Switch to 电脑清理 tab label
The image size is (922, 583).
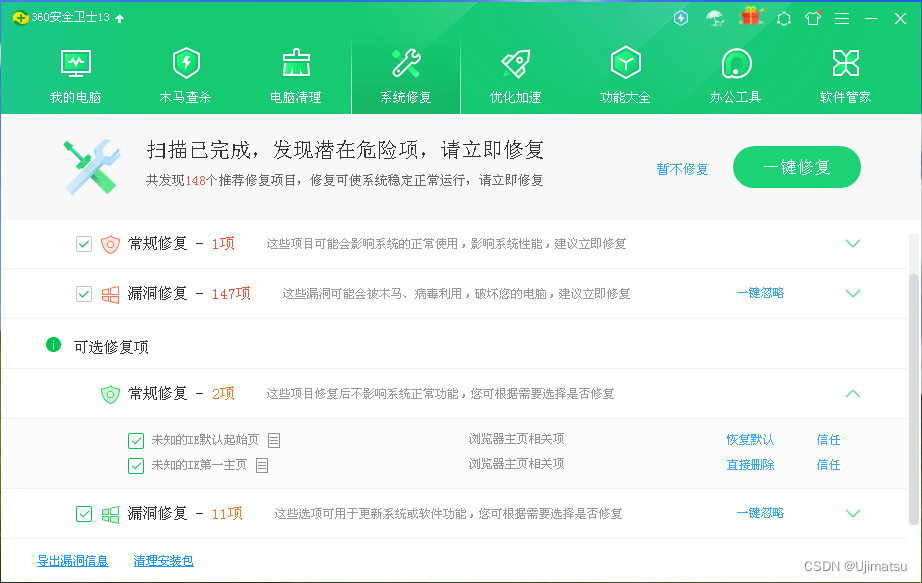point(296,97)
